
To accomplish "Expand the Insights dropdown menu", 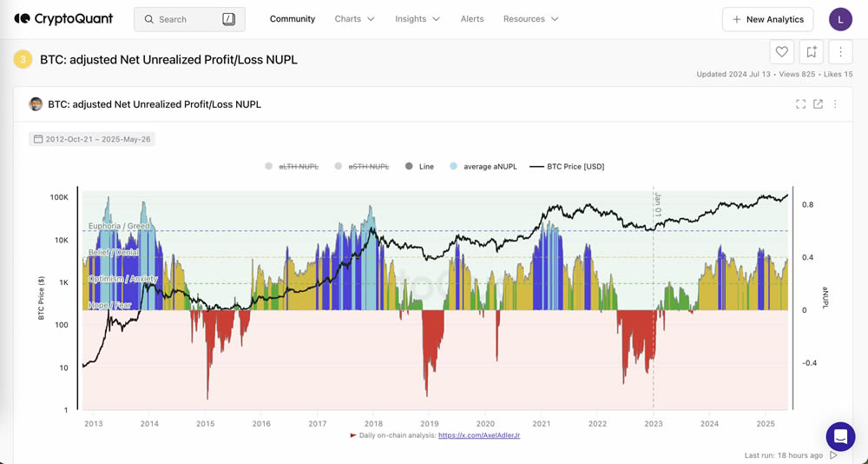I will (x=417, y=19).
